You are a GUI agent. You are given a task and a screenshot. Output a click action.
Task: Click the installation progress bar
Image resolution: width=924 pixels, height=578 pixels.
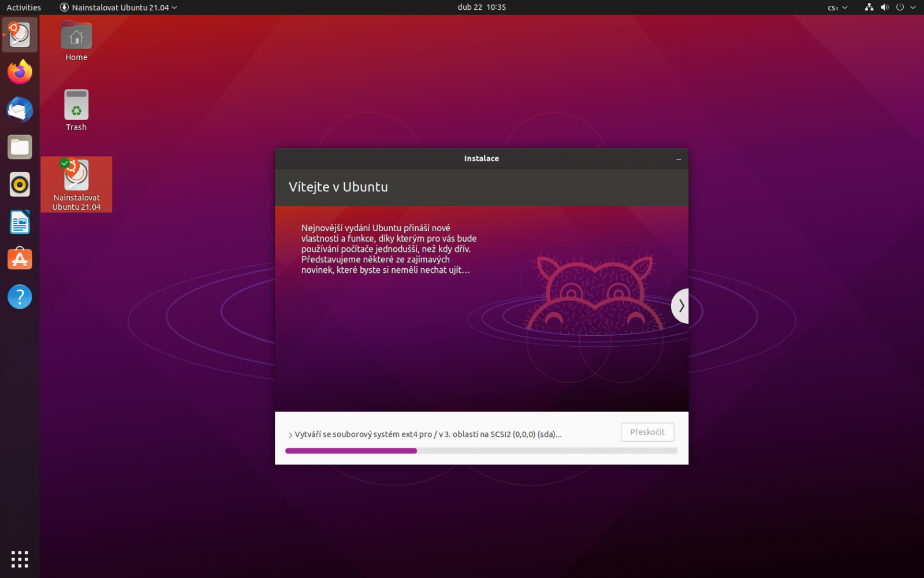click(x=482, y=450)
